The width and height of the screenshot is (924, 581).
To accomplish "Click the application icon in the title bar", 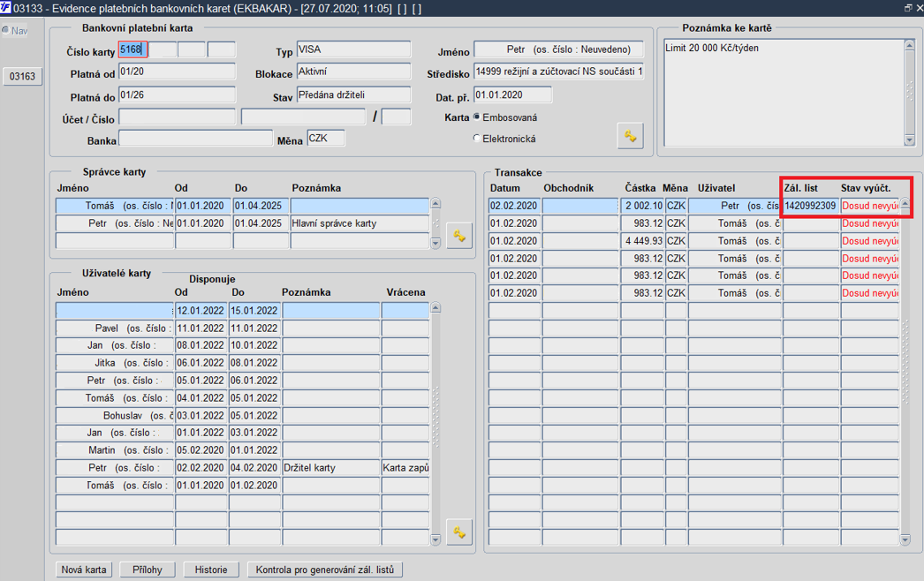I will point(5,8).
